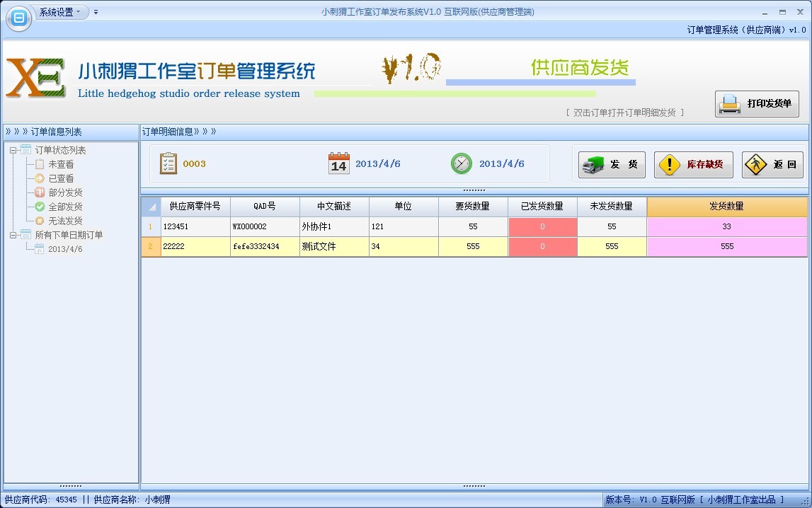Open the quick access customize arrow
812x508 pixels.
(x=96, y=12)
